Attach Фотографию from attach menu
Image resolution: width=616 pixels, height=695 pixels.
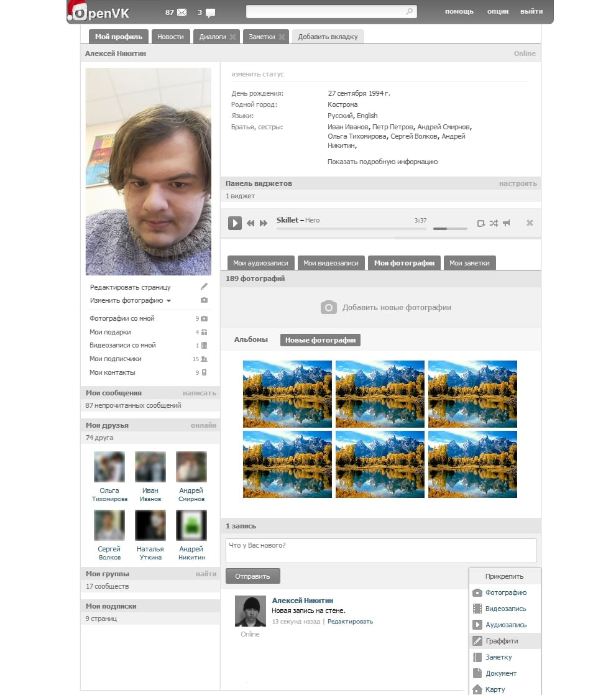505,592
